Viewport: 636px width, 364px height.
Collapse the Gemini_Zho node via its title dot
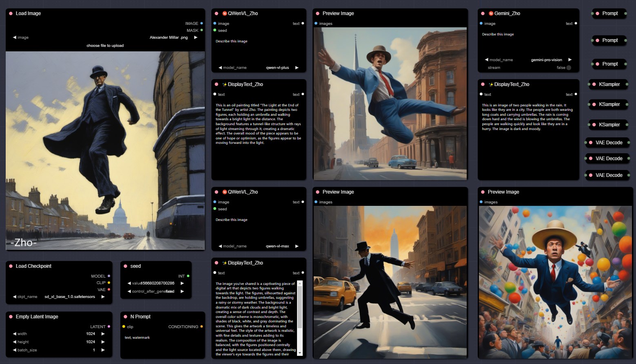483,13
